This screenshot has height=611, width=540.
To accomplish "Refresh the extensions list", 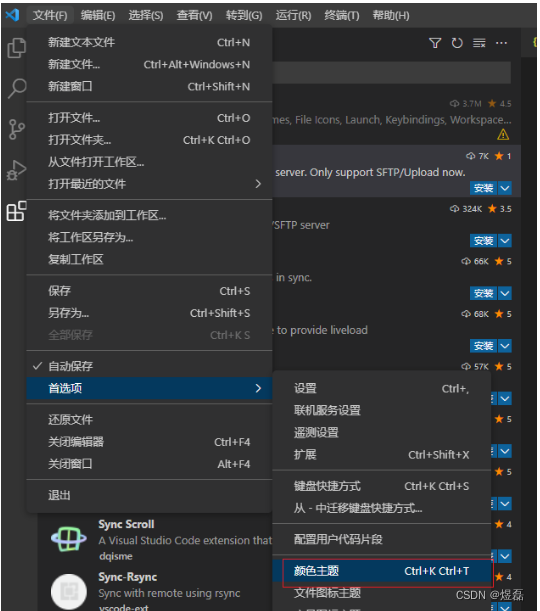I will coord(457,43).
